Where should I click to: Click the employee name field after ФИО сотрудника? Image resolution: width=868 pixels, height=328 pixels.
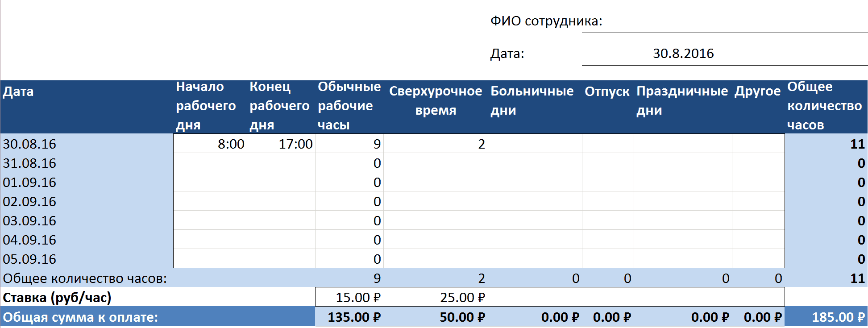pos(724,21)
